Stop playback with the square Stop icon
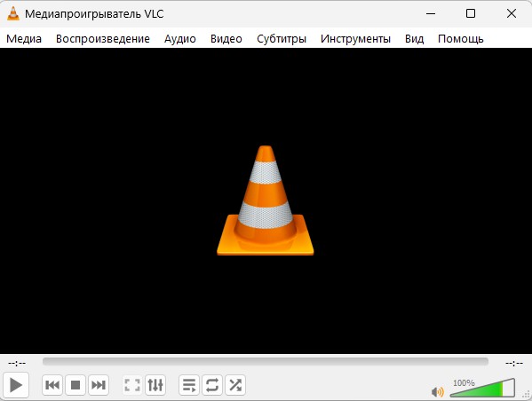 [x=75, y=385]
